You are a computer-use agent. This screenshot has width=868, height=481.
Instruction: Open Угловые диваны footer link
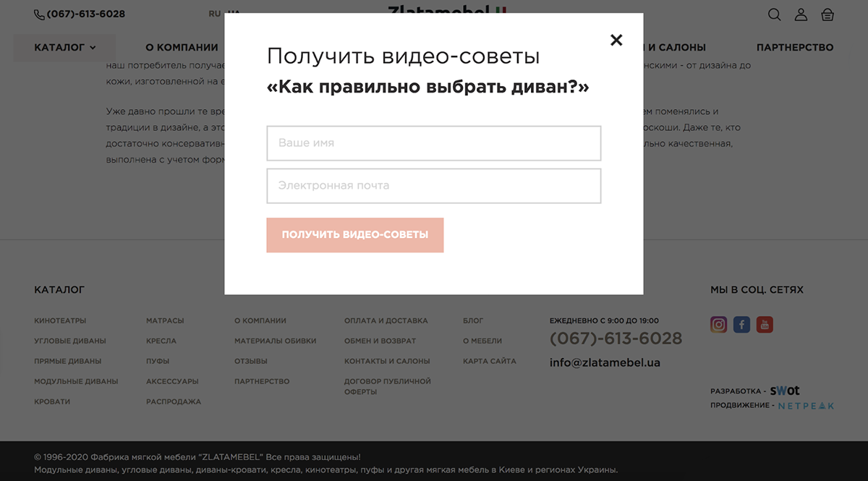tap(70, 341)
